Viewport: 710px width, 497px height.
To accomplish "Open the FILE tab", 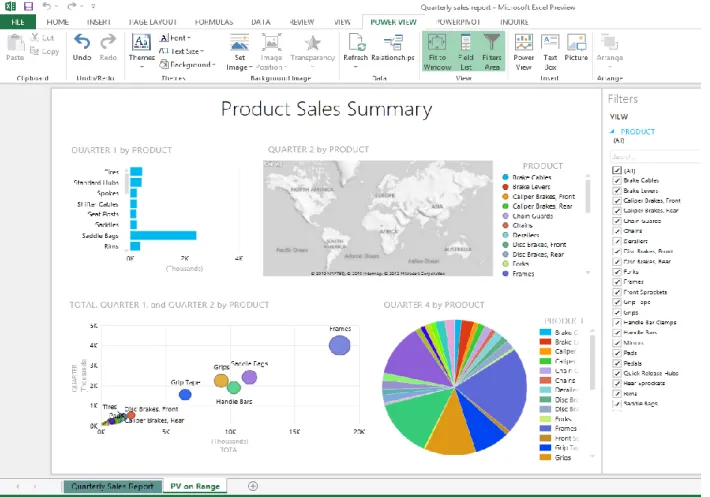I will (x=18, y=22).
